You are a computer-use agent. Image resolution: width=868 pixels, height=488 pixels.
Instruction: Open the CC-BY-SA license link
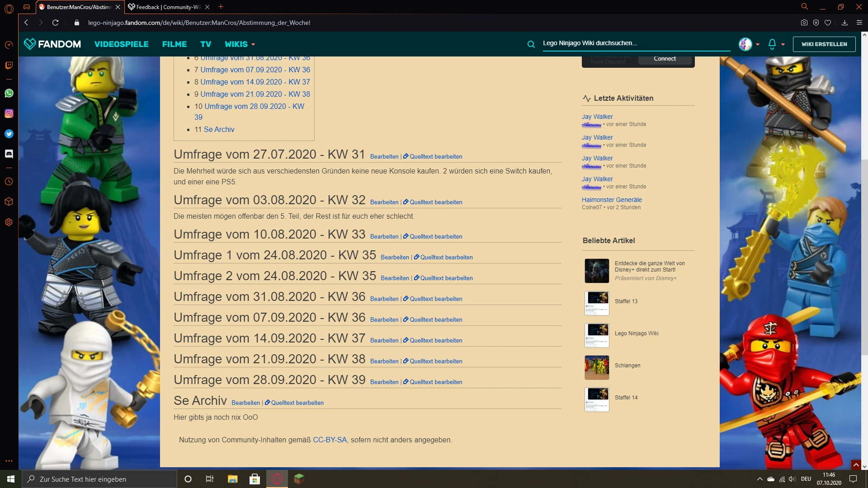330,440
